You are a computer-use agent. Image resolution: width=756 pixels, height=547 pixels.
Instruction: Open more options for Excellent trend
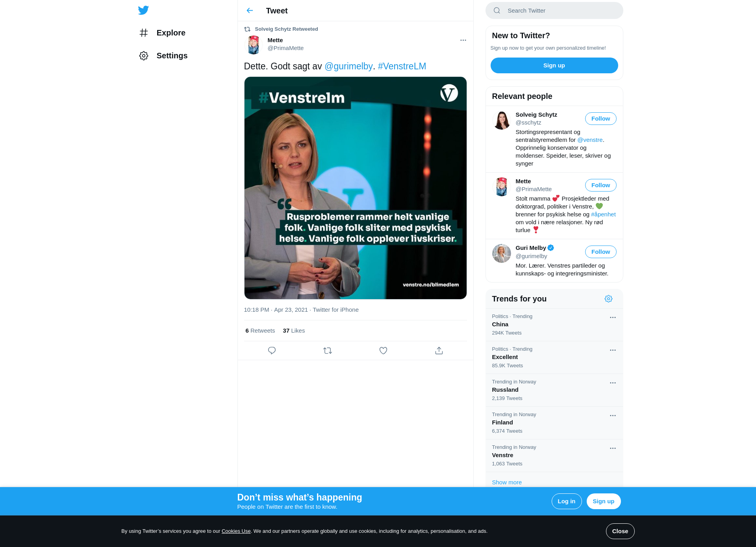pyautogui.click(x=613, y=350)
